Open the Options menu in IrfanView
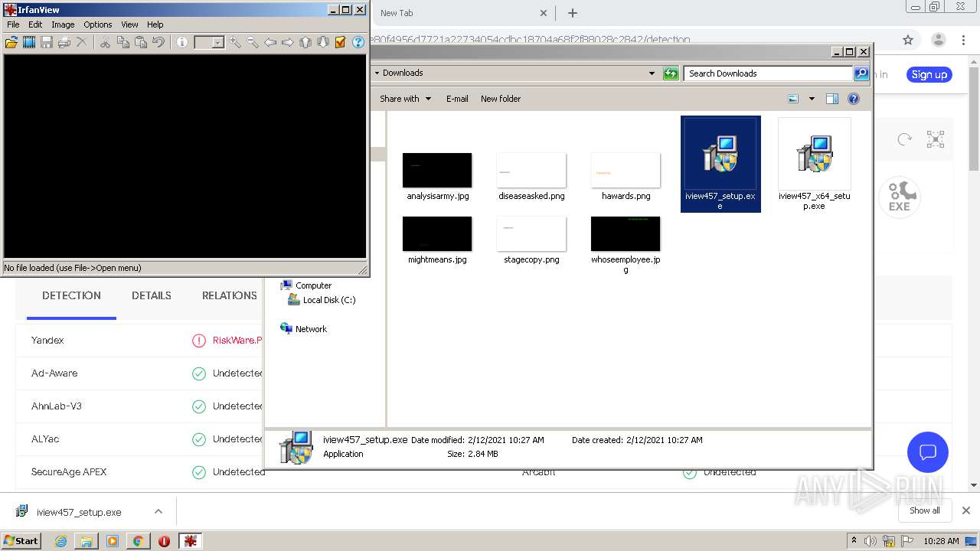Viewport: 980px width, 551px height. 98,24
